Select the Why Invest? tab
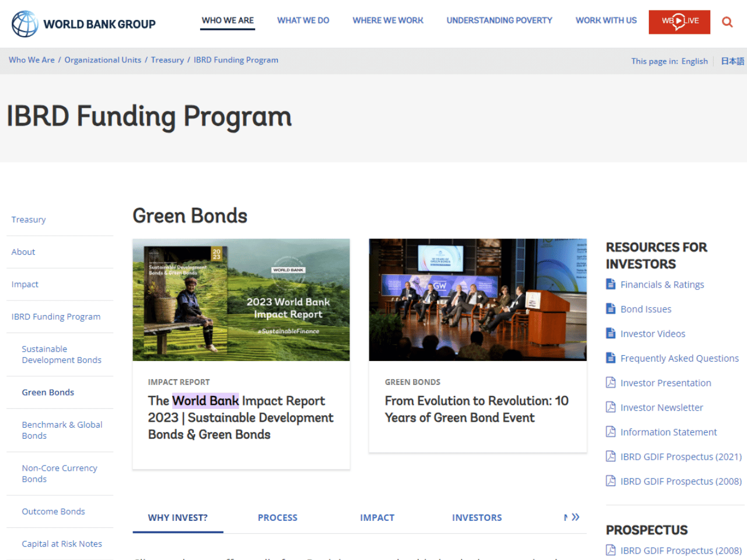This screenshot has width=747, height=560. pyautogui.click(x=178, y=517)
